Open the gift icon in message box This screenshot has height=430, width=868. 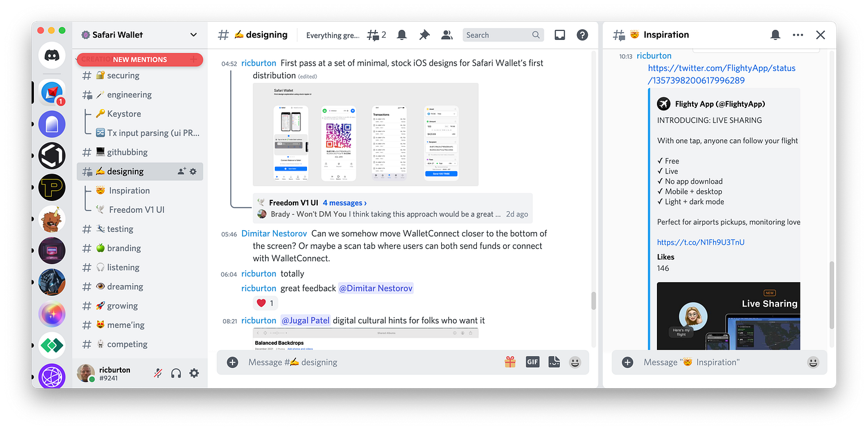tap(510, 362)
